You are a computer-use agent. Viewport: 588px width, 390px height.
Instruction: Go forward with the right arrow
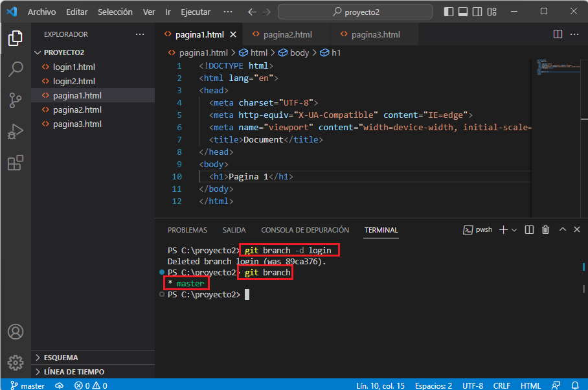(x=266, y=12)
